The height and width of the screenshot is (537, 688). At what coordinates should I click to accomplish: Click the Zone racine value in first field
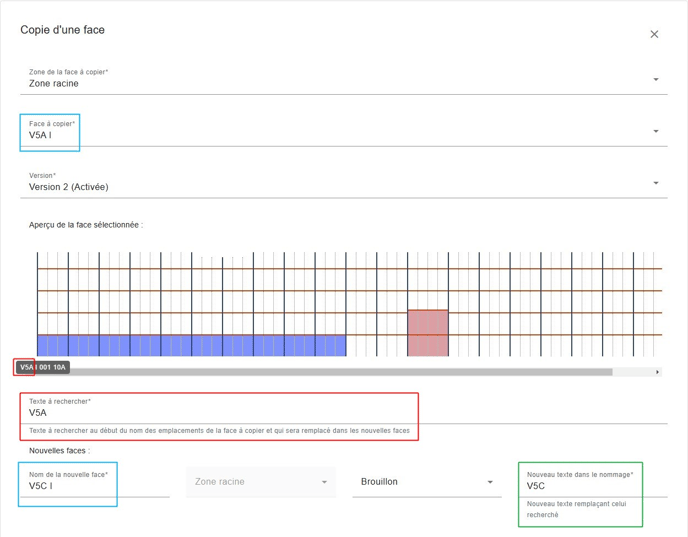pyautogui.click(x=54, y=84)
